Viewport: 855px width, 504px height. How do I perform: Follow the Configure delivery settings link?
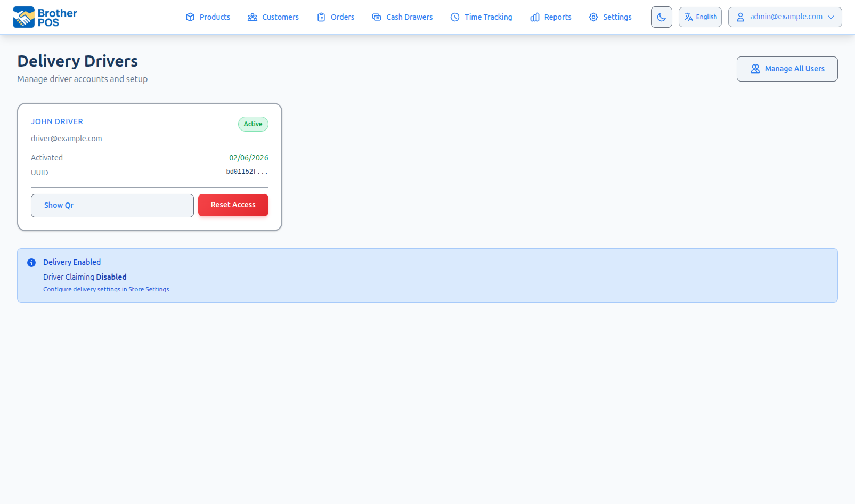point(106,289)
